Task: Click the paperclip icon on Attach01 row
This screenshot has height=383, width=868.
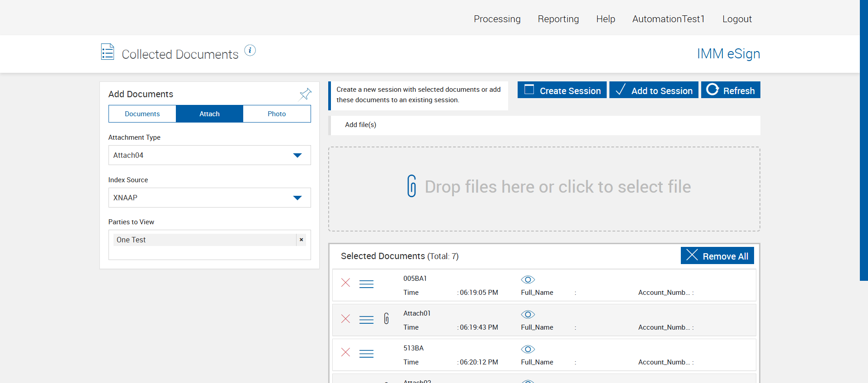Action: tap(387, 319)
